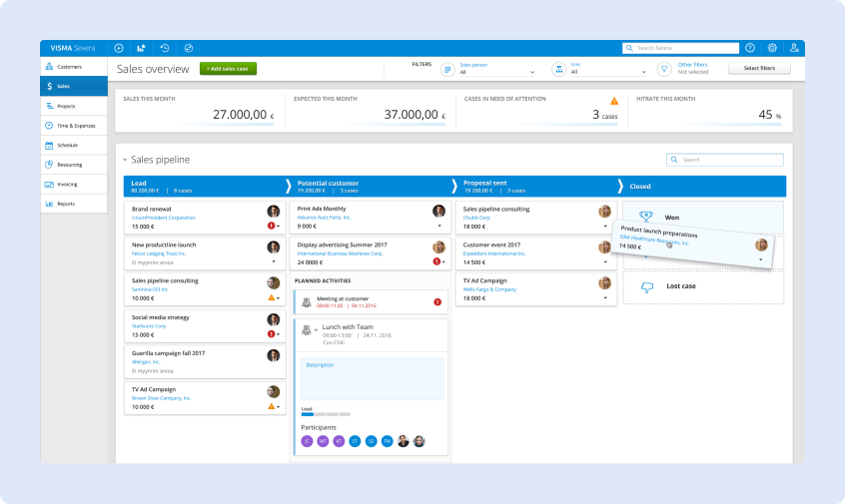Screen dimensions: 845x504
Task: Click the Other filters funnel icon
Action: [x=664, y=69]
